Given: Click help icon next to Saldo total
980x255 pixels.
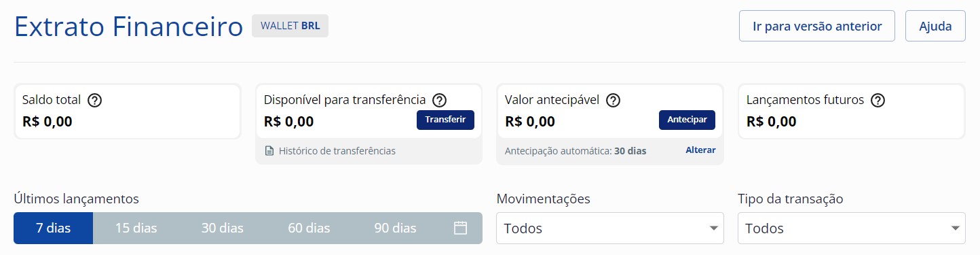Looking at the screenshot, I should click(x=95, y=100).
